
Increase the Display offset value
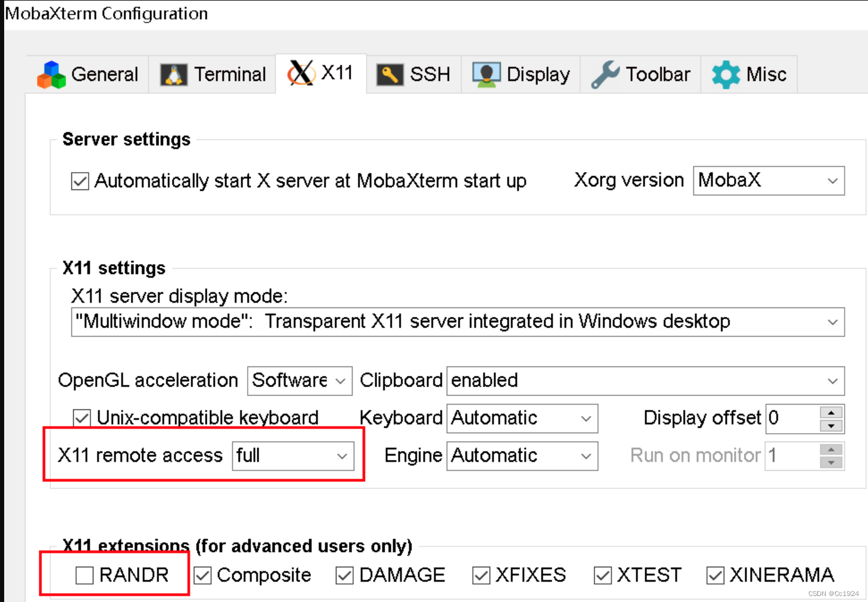click(x=831, y=412)
